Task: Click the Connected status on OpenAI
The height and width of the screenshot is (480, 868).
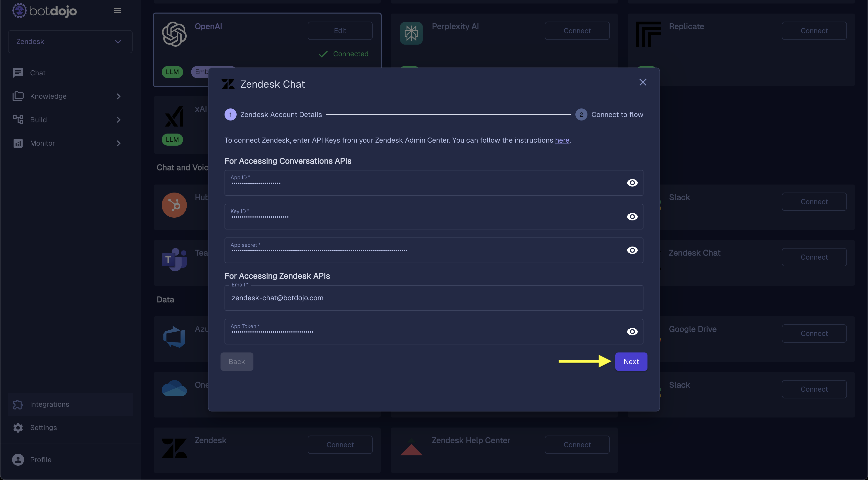Action: pos(343,54)
